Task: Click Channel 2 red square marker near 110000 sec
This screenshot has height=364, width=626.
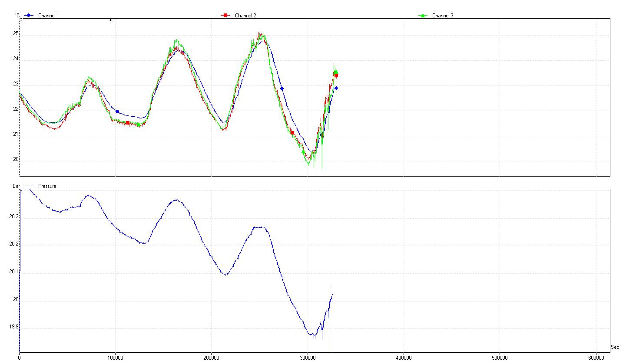Action: pos(127,123)
